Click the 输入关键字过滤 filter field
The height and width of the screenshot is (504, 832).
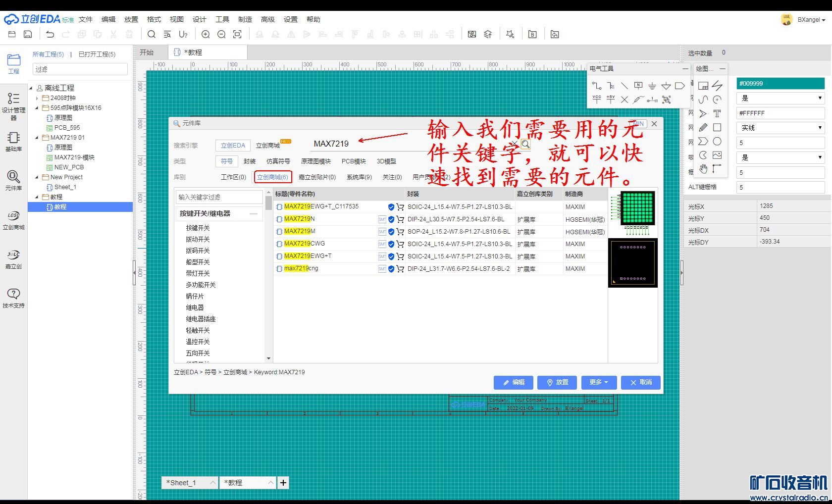click(219, 197)
